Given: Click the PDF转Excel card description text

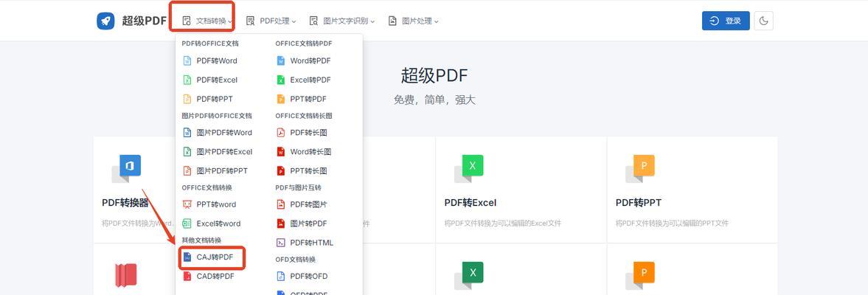Looking at the screenshot, I should coord(503,223).
